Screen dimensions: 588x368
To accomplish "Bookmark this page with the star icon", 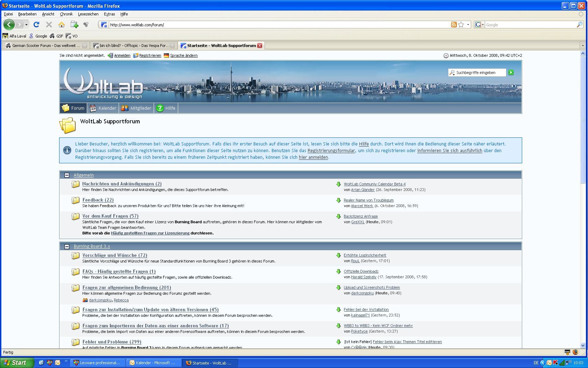I will coord(461,25).
